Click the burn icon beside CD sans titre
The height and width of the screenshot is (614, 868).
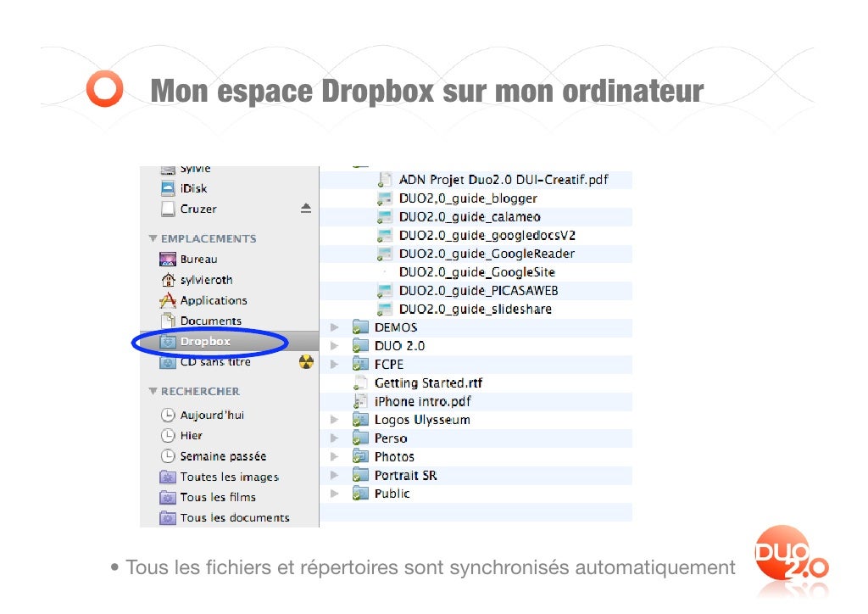coord(306,362)
